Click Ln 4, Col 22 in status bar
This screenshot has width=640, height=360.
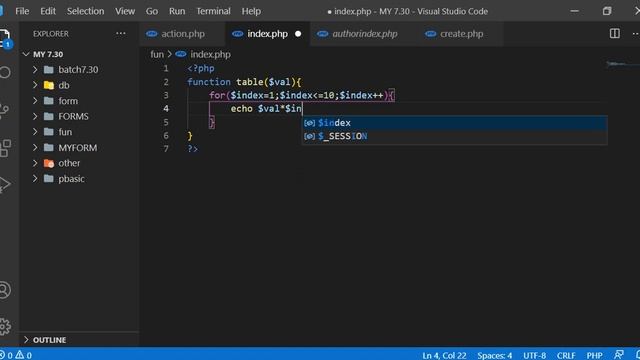tap(444, 355)
